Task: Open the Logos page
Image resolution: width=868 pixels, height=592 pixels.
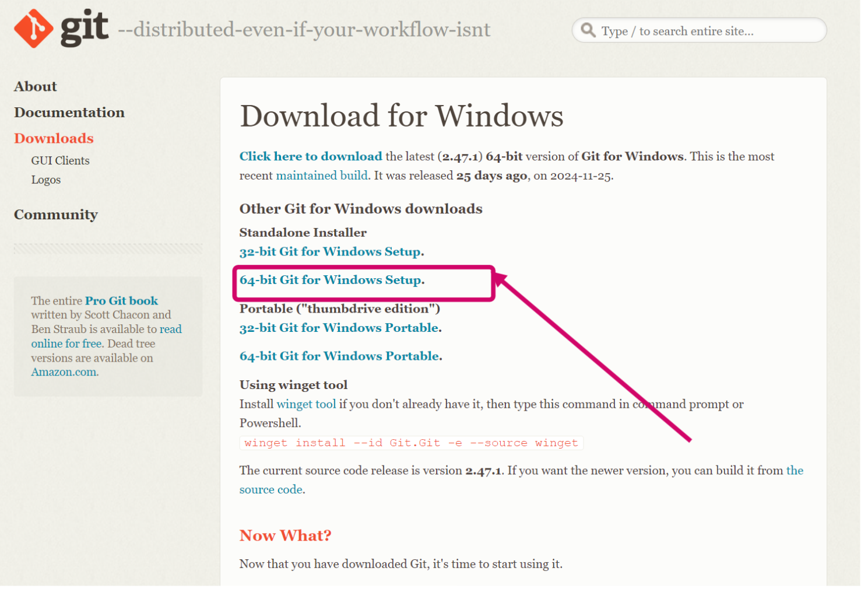Action: [x=45, y=180]
